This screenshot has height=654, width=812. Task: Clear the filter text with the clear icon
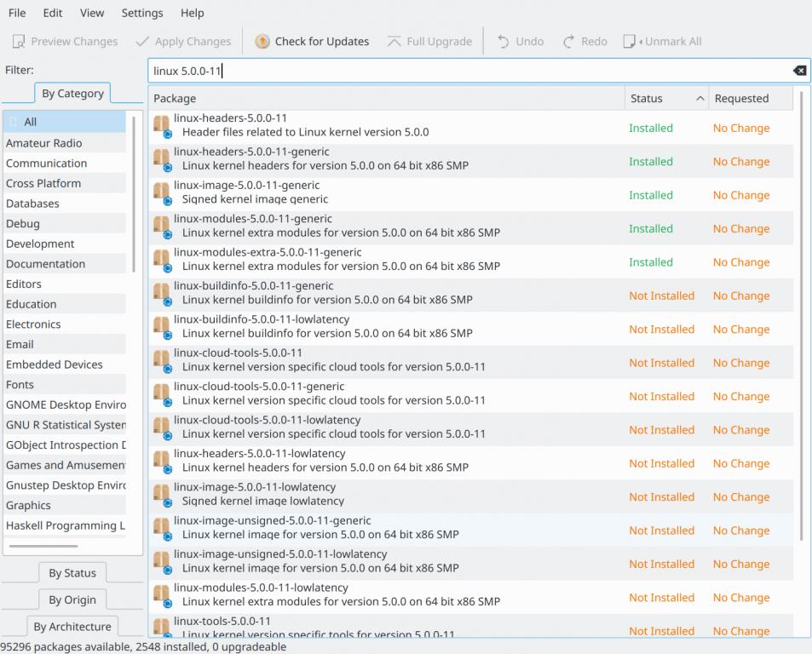point(799,71)
